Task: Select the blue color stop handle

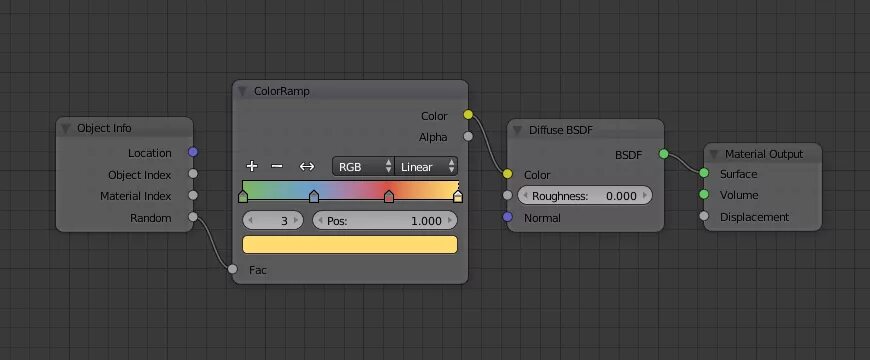Action: click(314, 196)
